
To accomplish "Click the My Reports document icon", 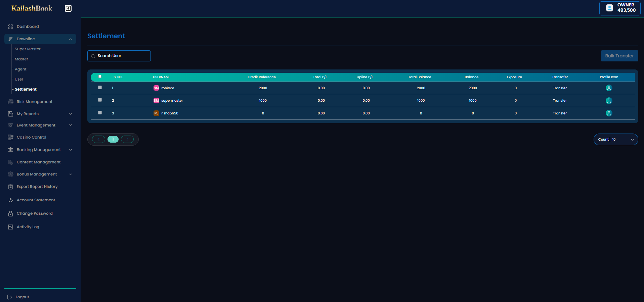I will (10, 114).
